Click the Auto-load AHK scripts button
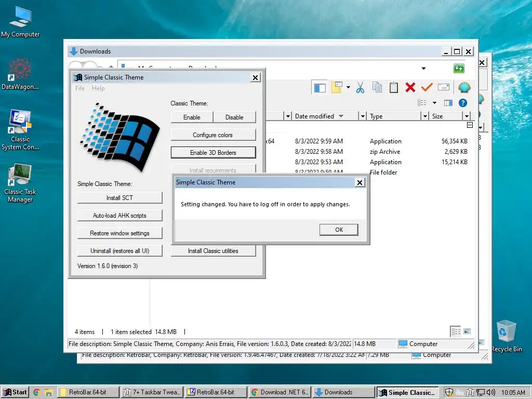Screen dimensions: 532x399 coord(120,216)
